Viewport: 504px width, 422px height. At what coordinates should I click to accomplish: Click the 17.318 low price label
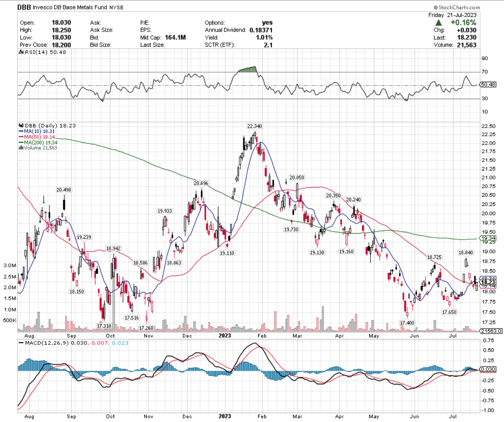click(104, 326)
